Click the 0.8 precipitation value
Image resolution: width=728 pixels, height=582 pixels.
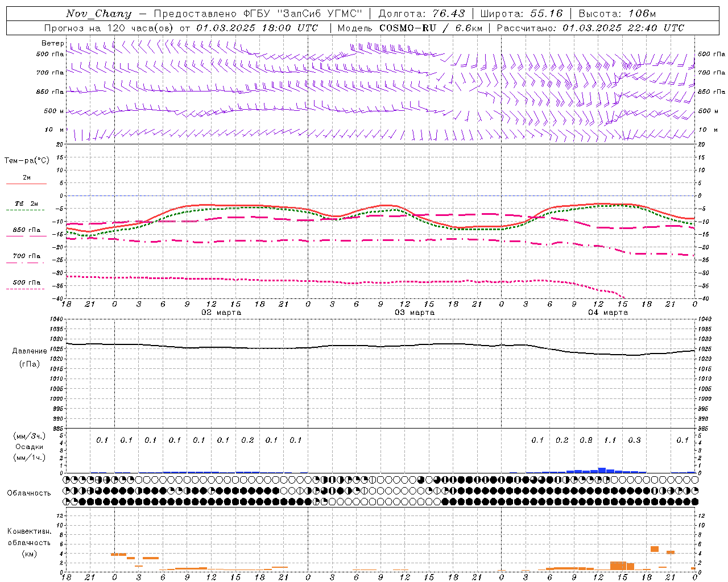[x=586, y=440]
